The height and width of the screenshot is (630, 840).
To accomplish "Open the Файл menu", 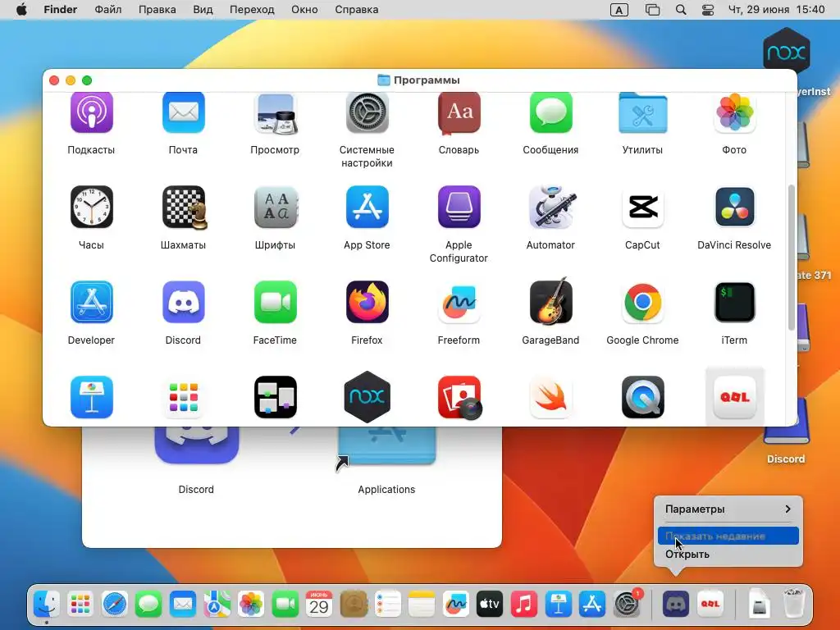I will click(107, 10).
